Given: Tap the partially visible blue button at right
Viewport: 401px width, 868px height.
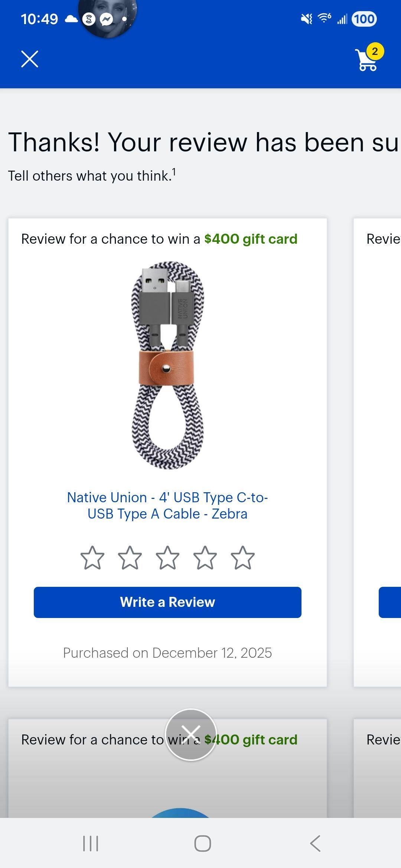Looking at the screenshot, I should pos(390,602).
